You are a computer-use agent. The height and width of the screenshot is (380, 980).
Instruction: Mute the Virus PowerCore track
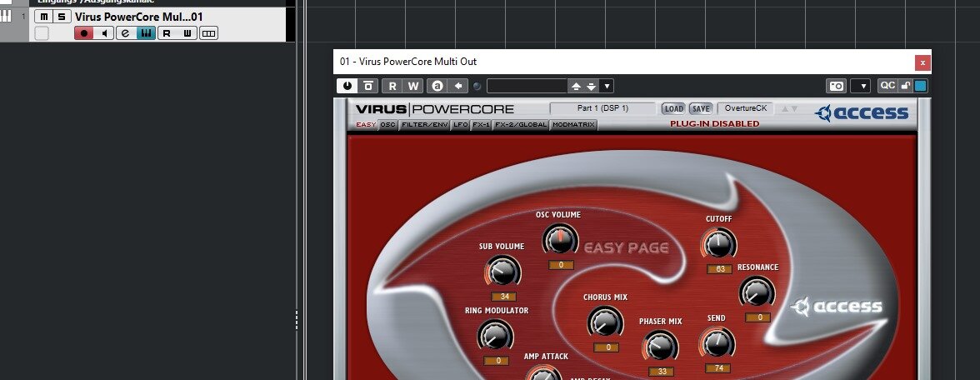click(43, 17)
